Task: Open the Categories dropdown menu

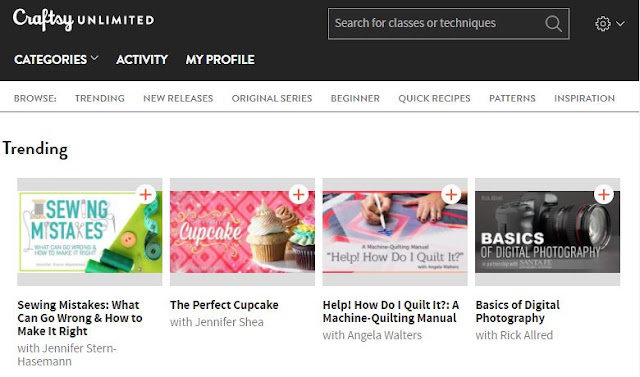Action: coord(56,60)
